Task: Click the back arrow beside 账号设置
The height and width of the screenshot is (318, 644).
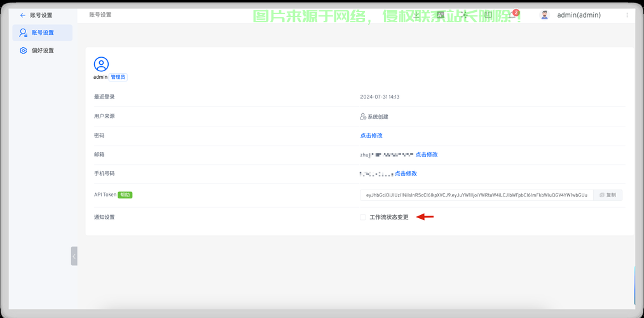Action: (23, 15)
